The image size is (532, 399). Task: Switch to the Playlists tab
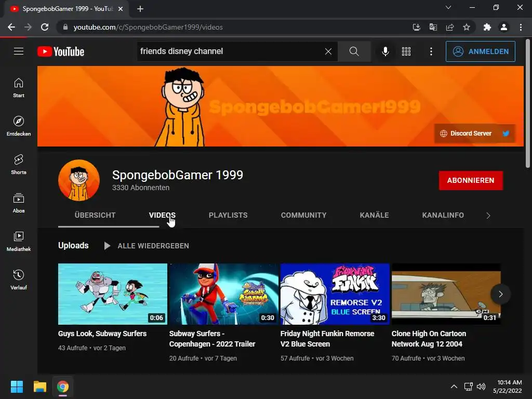(x=228, y=215)
